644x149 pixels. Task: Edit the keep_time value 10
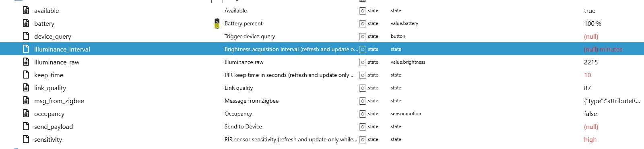click(587, 75)
